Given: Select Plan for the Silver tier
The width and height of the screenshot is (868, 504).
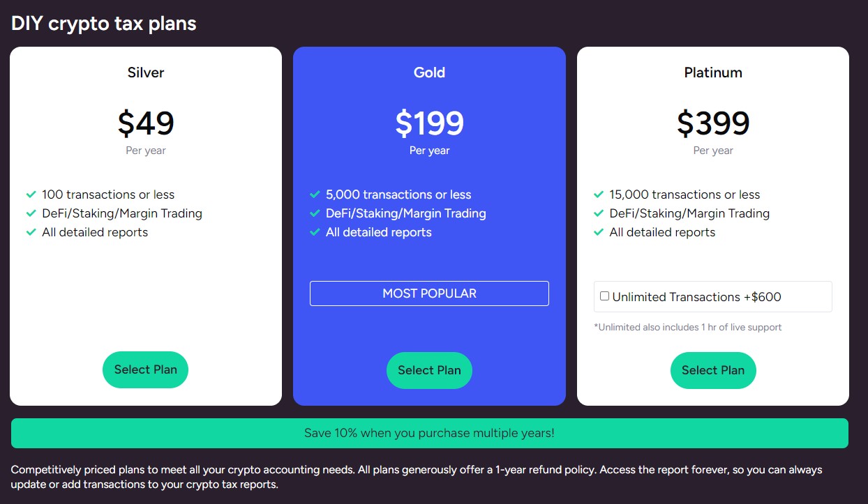Looking at the screenshot, I should 145,370.
